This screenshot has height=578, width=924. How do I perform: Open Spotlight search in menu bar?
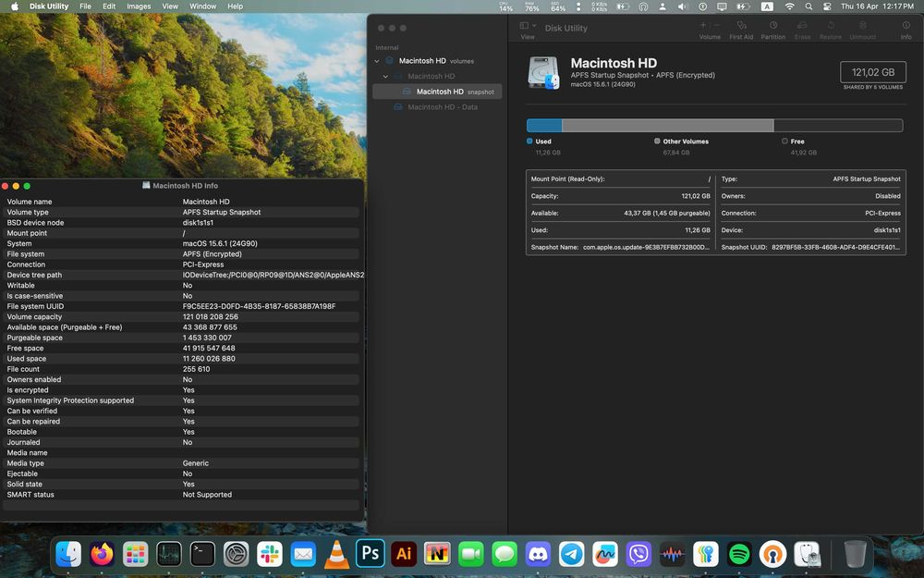808,6
